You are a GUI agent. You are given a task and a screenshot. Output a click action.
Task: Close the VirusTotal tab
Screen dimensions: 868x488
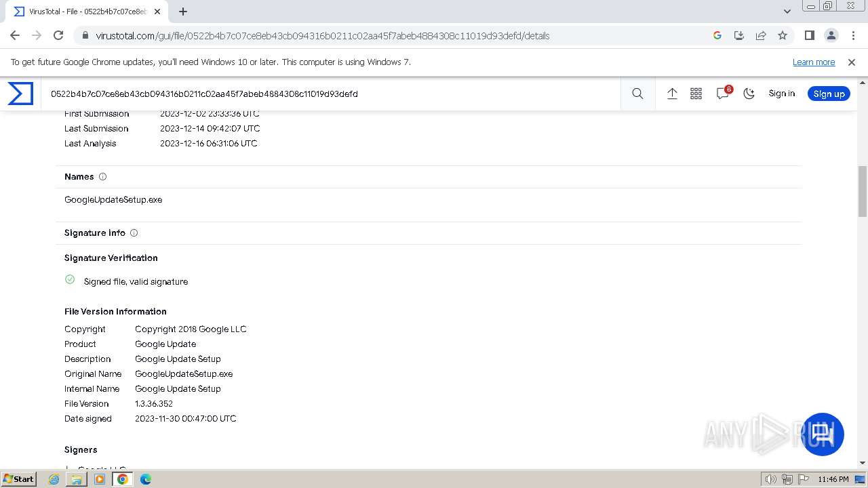[157, 12]
